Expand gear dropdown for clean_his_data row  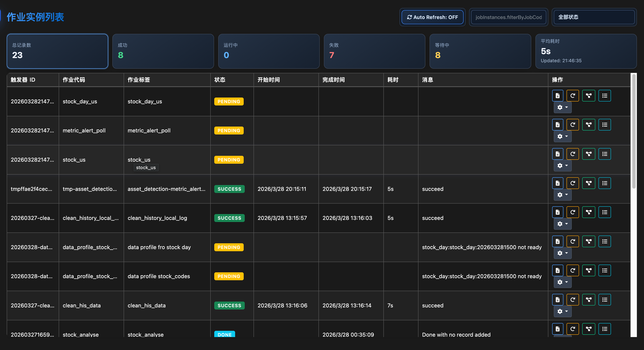coord(562,312)
